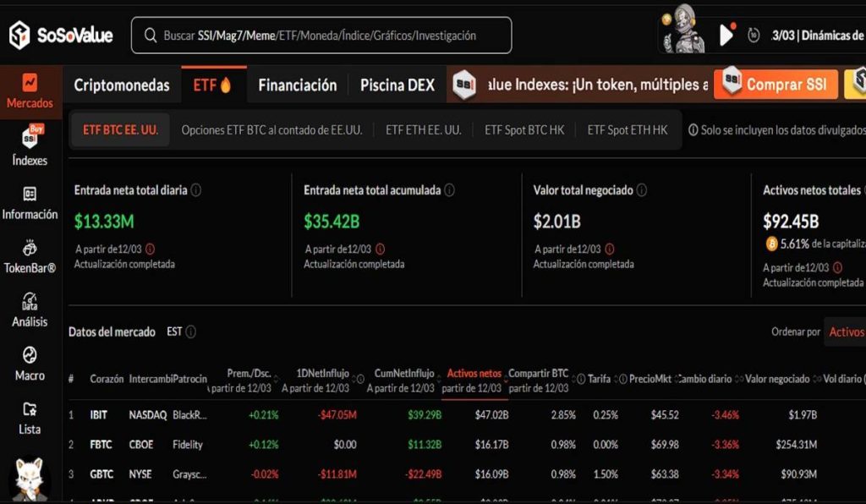Open the GBTC ticker row
Image resolution: width=866 pixels, height=504 pixels.
pyautogui.click(x=101, y=474)
